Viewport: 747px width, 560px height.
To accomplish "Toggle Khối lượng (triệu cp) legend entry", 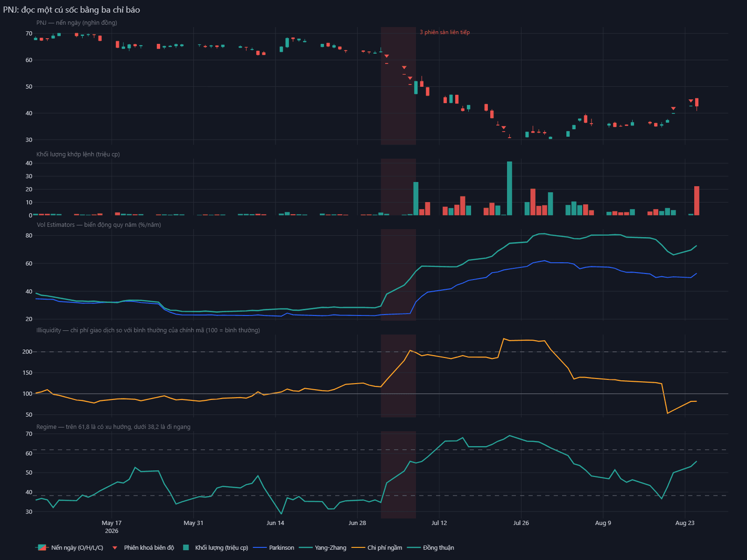I will pos(216,547).
